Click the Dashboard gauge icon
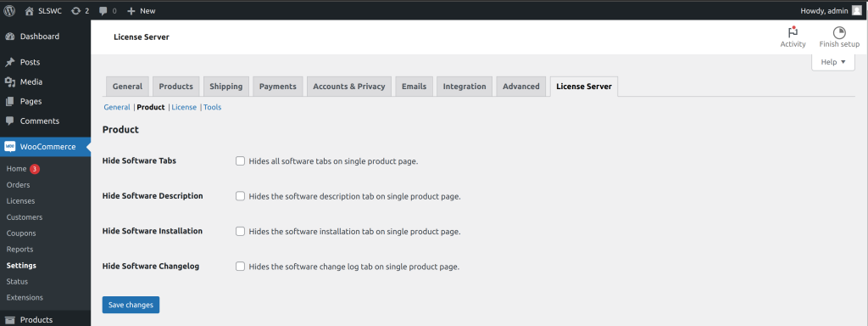Screen dimensions: 868x326 coord(10,37)
